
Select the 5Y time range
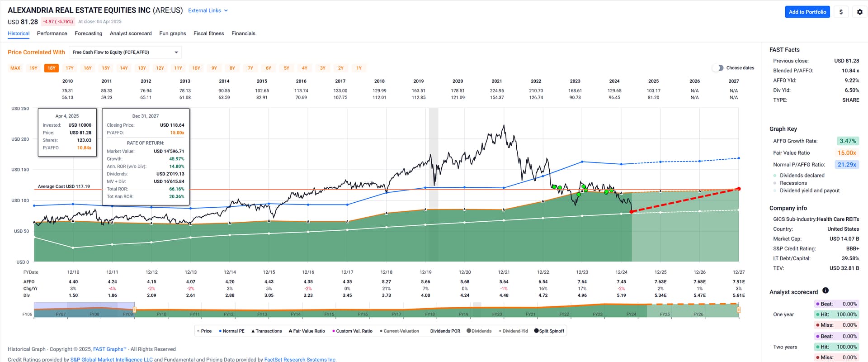coord(287,68)
